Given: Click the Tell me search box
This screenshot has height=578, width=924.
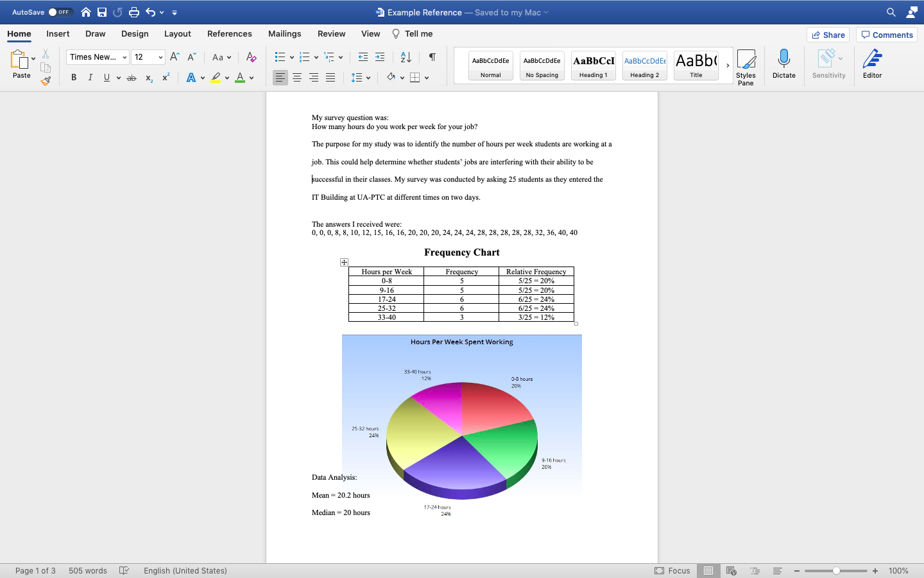Looking at the screenshot, I should tap(412, 34).
